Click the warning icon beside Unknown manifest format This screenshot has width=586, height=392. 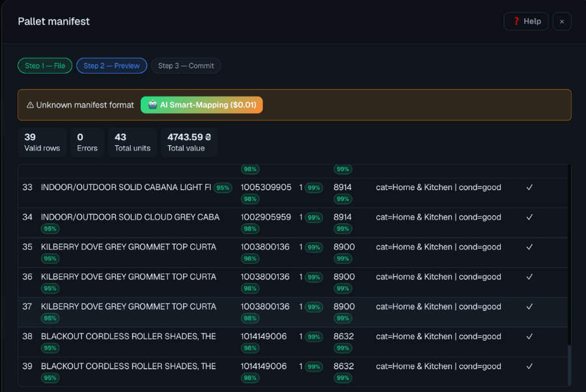pos(30,105)
